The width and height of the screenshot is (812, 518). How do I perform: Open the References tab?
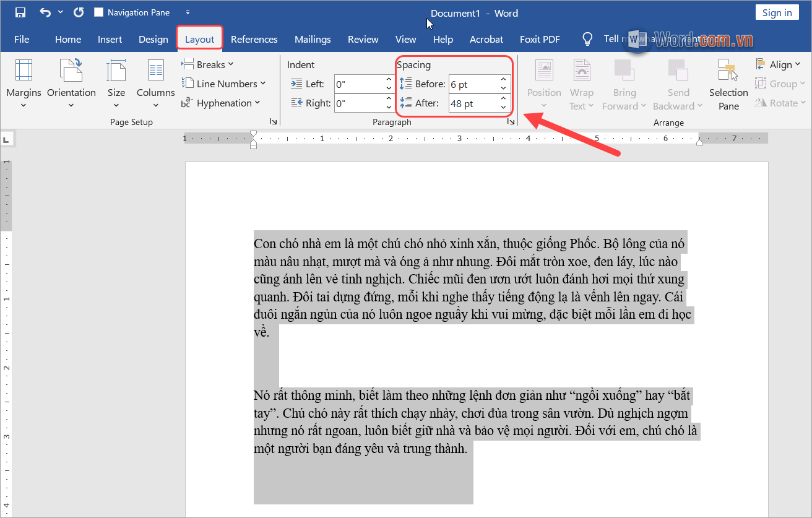pyautogui.click(x=254, y=39)
